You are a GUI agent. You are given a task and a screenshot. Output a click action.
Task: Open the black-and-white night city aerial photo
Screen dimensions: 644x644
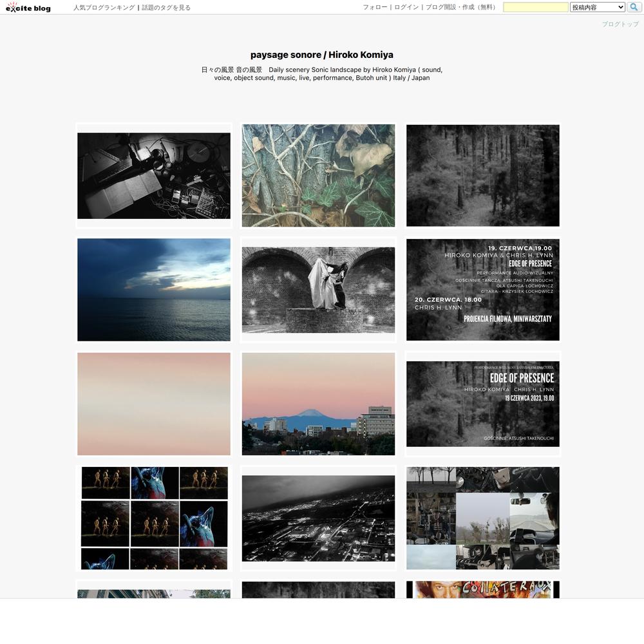(318, 518)
